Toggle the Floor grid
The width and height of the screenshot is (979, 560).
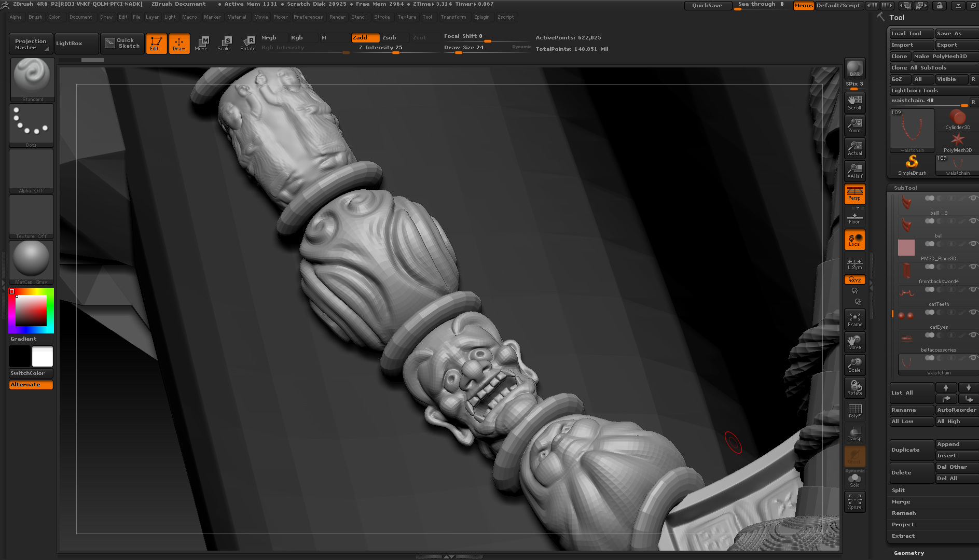(x=854, y=217)
